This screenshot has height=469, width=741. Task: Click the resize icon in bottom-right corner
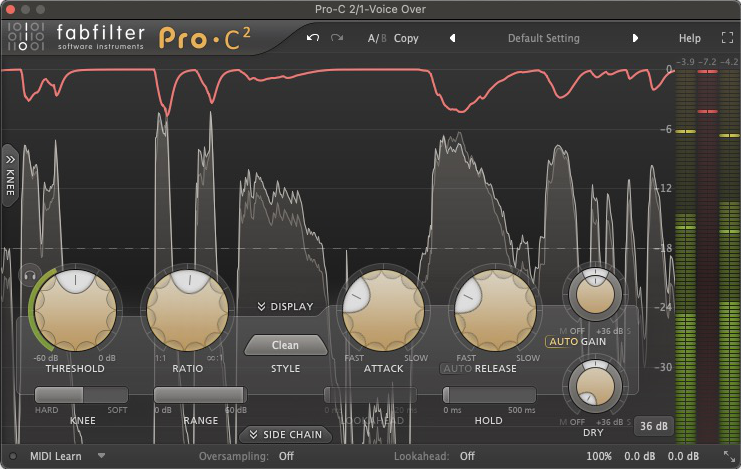coord(728,456)
